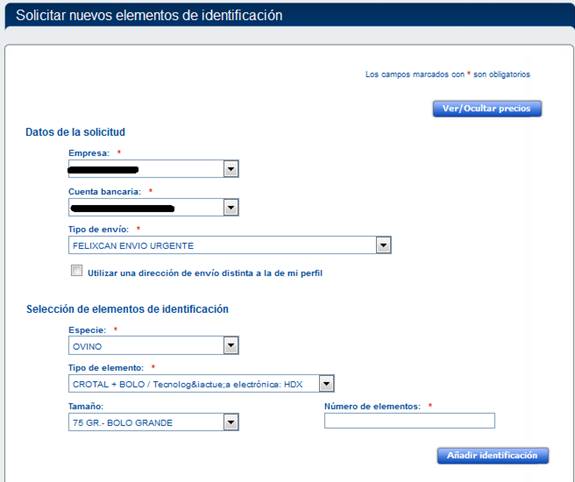This screenshot has width=575, height=482.
Task: Open the redacted Empresa selection field
Action: click(x=153, y=169)
